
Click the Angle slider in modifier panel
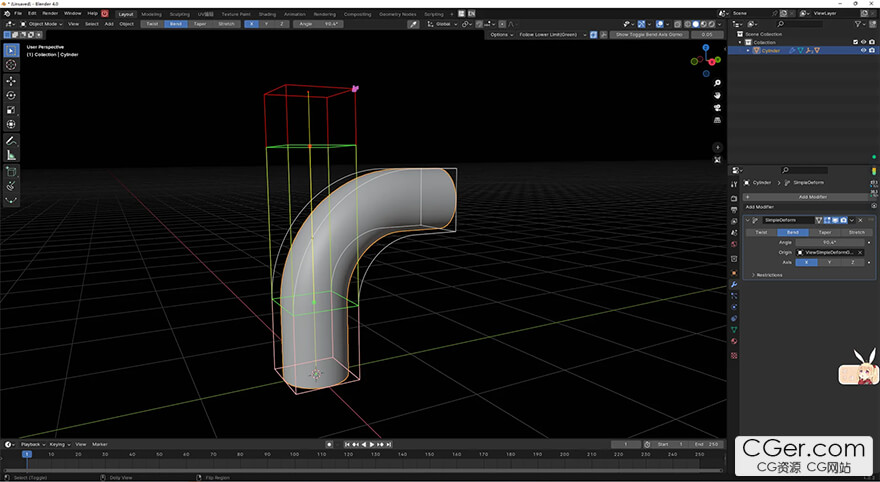(829, 242)
